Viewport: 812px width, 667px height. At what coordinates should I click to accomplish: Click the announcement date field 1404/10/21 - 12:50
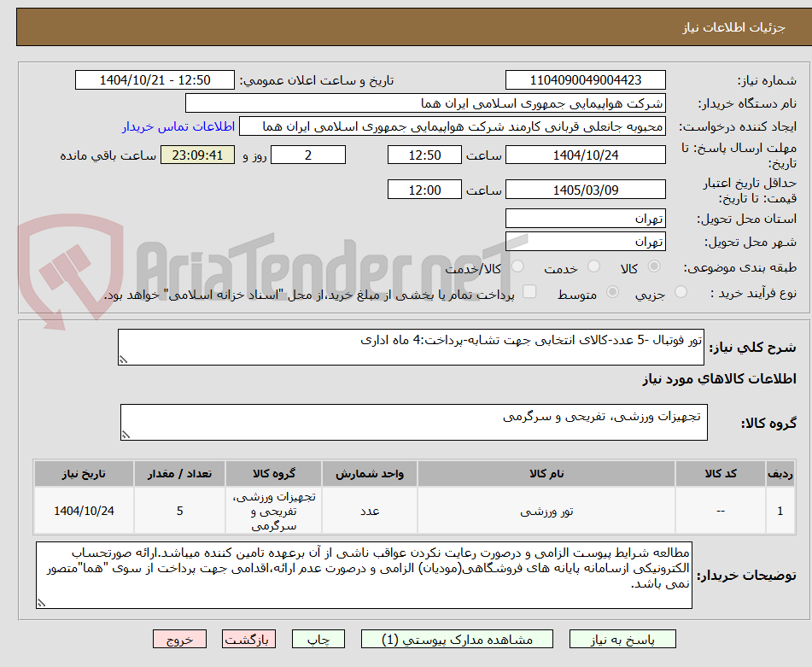154,79
